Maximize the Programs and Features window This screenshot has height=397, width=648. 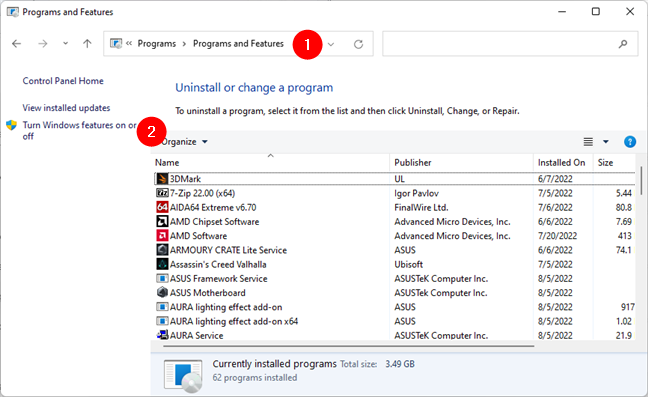click(x=596, y=12)
